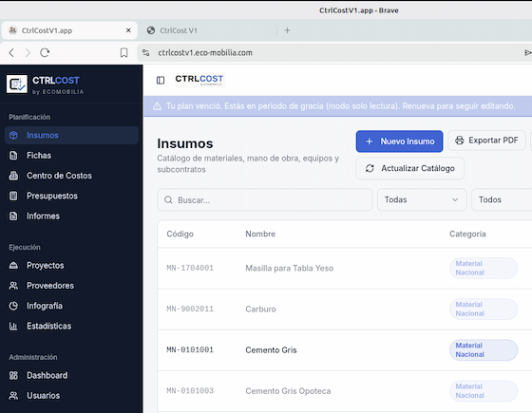Screen dimensions: 532x413
Task: Sort by Código column header
Action: pyautogui.click(x=180, y=234)
